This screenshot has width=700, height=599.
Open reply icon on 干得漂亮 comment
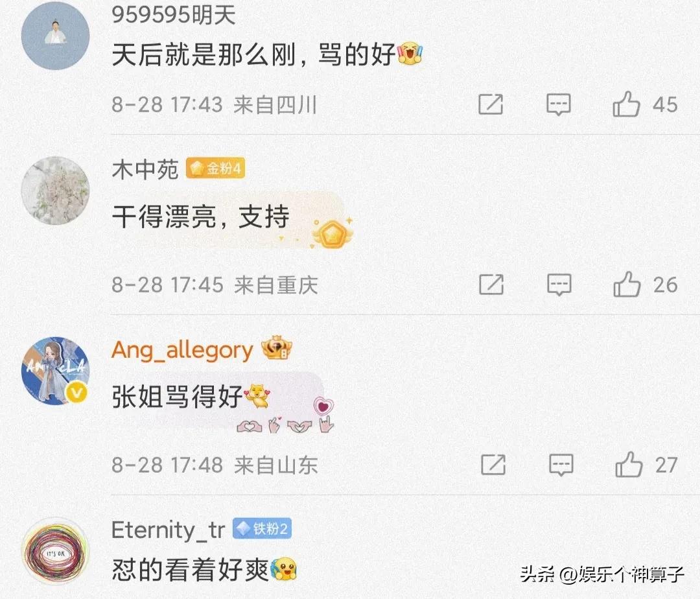click(559, 285)
